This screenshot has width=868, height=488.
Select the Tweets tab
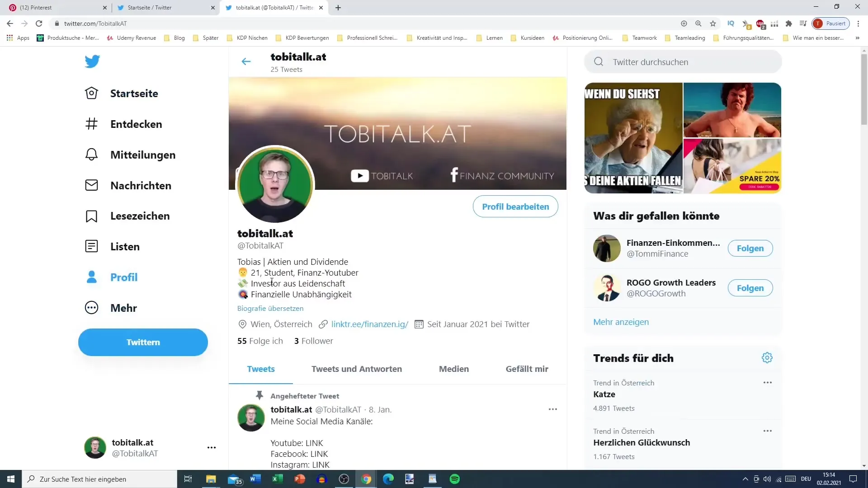(x=261, y=369)
